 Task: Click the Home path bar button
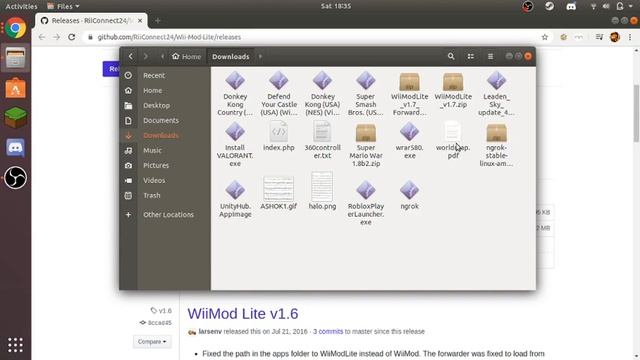(187, 56)
